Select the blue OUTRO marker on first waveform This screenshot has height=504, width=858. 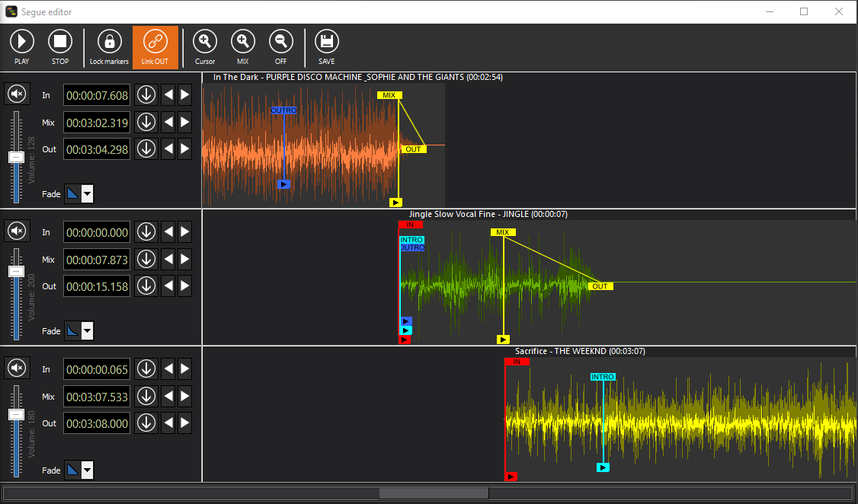point(283,110)
